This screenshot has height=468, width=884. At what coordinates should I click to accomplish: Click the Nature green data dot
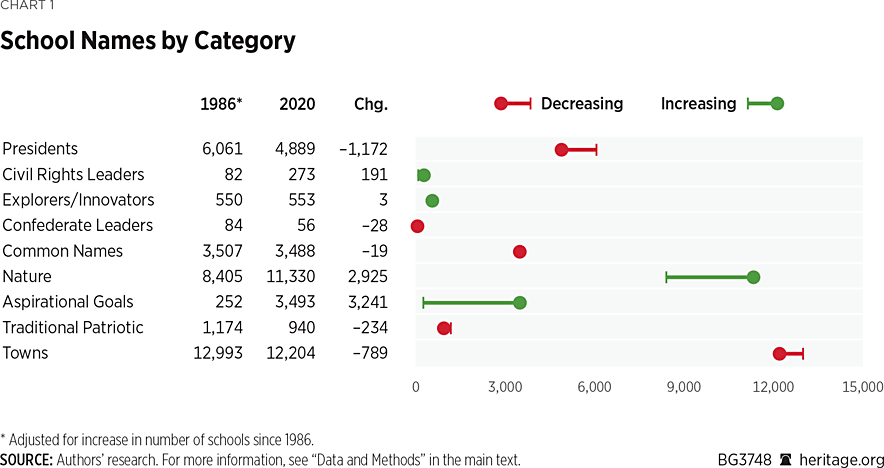[x=753, y=277]
